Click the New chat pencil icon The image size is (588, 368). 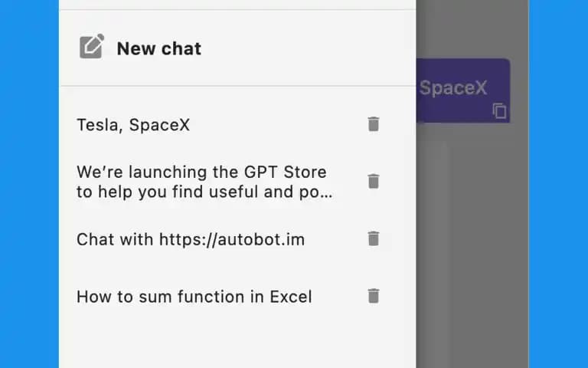tap(92, 46)
